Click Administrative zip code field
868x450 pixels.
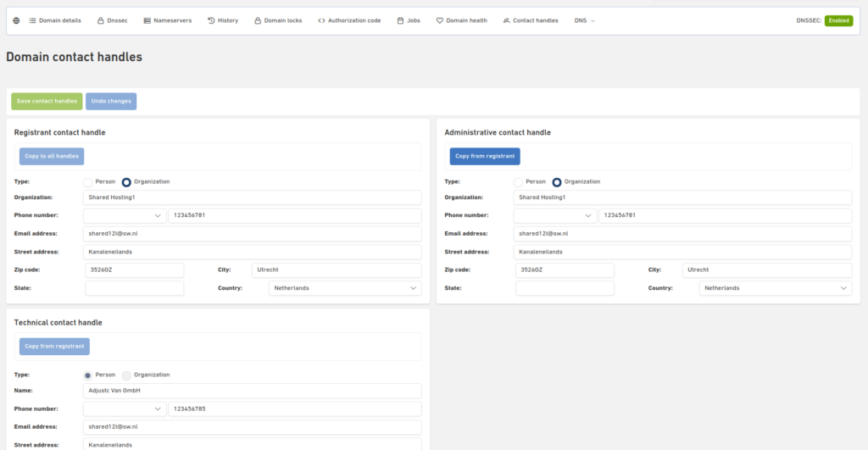point(565,270)
